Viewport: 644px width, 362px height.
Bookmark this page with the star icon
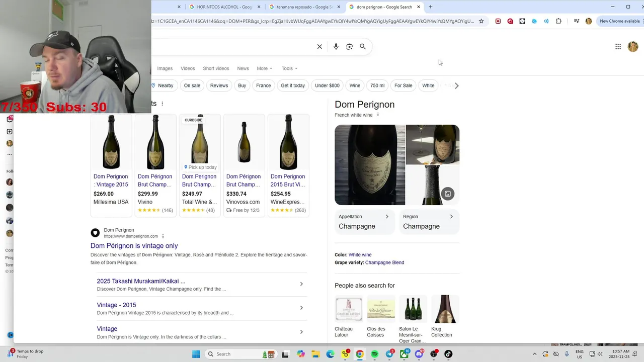coord(481,21)
